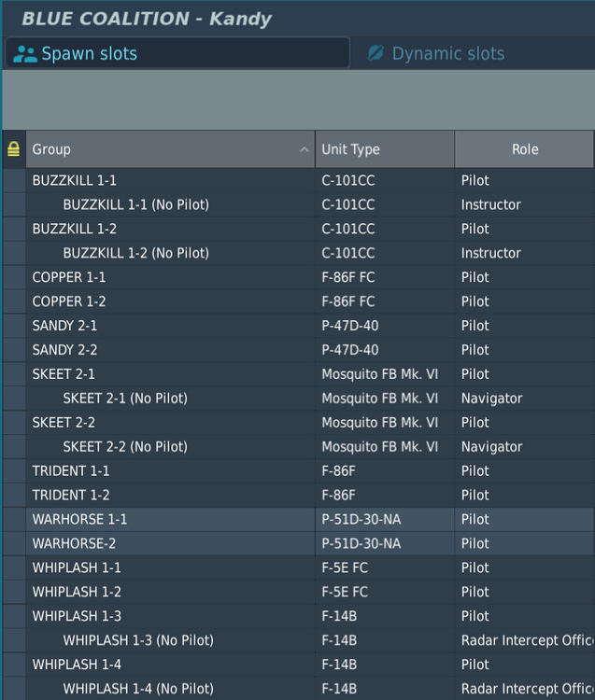
Task: Select COPPER 1-1 F-86F FC slot
Action: [69, 277]
